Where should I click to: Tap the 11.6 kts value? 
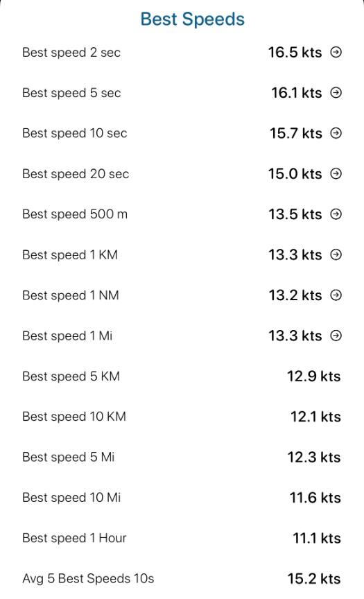(x=315, y=498)
